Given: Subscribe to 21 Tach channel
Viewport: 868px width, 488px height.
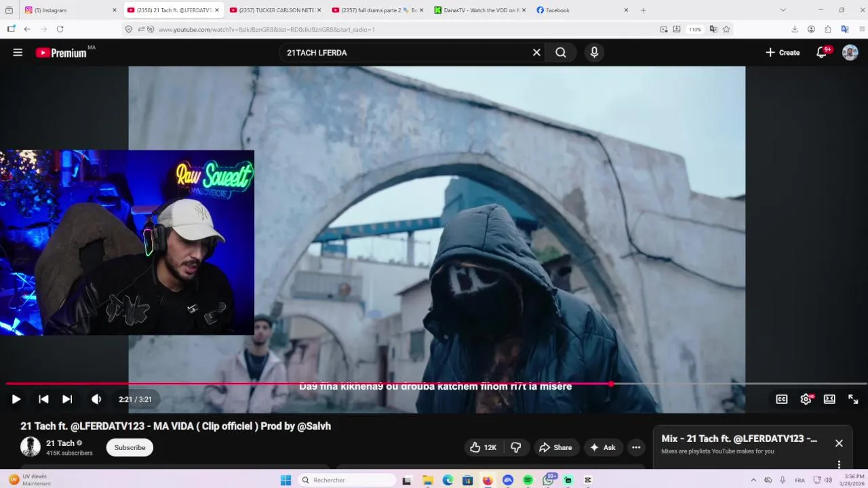Looking at the screenshot, I should [130, 447].
